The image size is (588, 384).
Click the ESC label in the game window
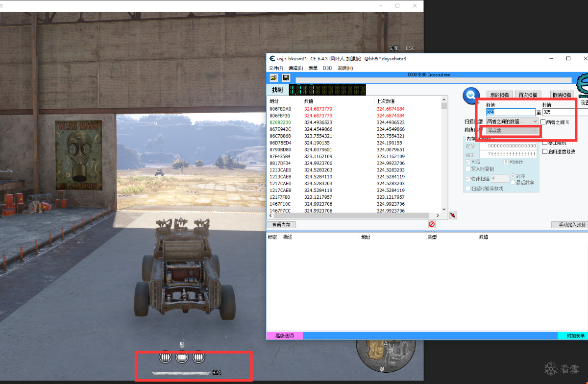pyautogui.click(x=410, y=48)
